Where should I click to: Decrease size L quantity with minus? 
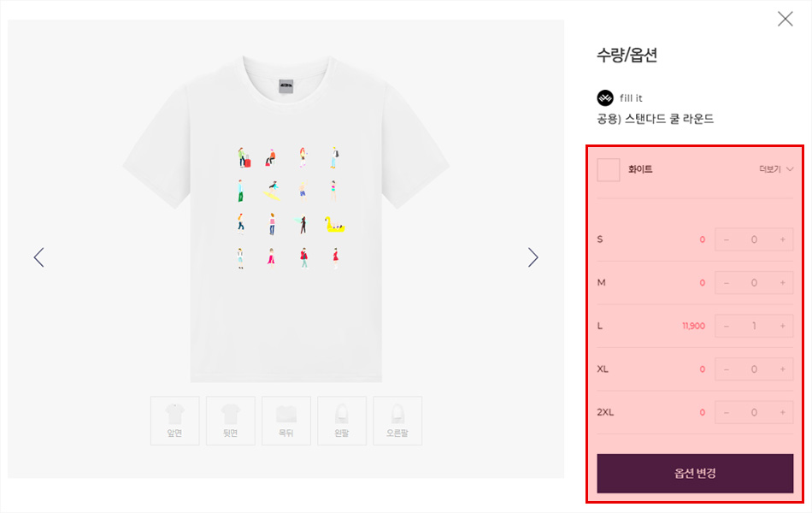coord(727,326)
